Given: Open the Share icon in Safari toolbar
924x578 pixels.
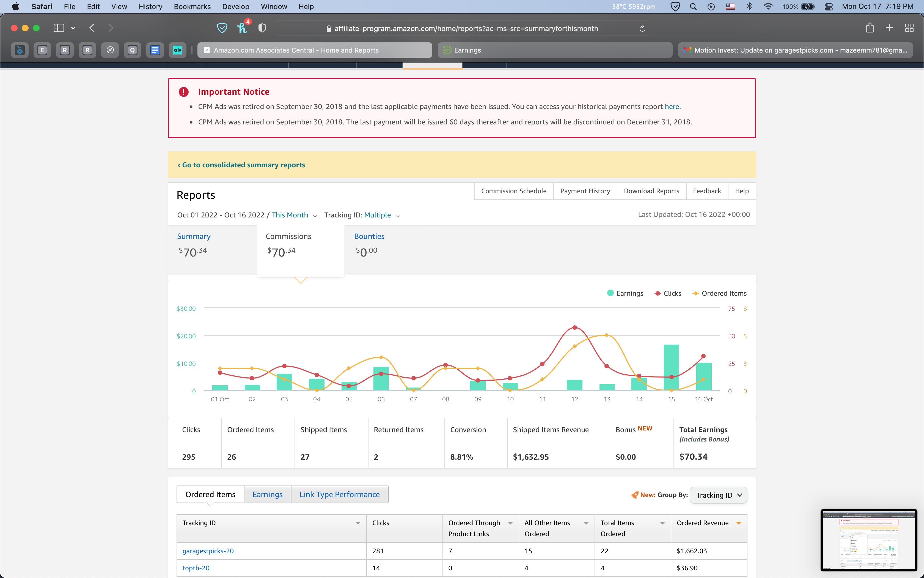Looking at the screenshot, I should [870, 28].
